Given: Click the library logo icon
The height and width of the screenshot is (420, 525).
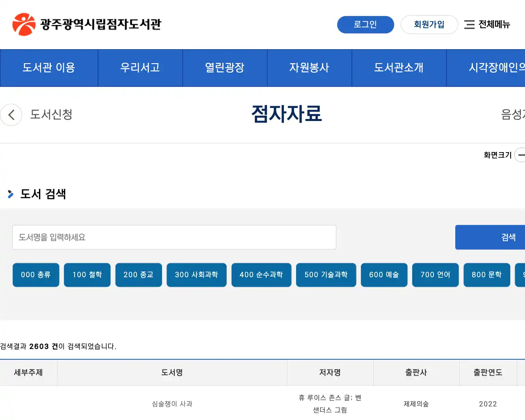Looking at the screenshot, I should pos(24,24).
